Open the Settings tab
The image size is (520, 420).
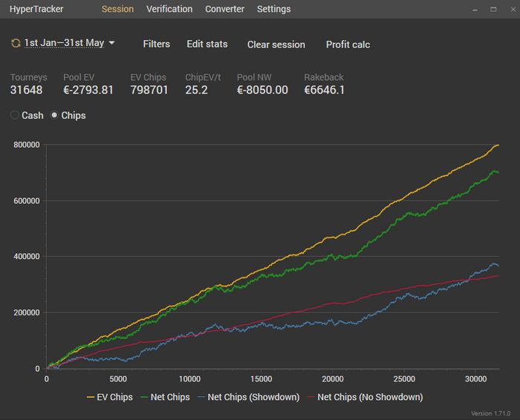(274, 9)
